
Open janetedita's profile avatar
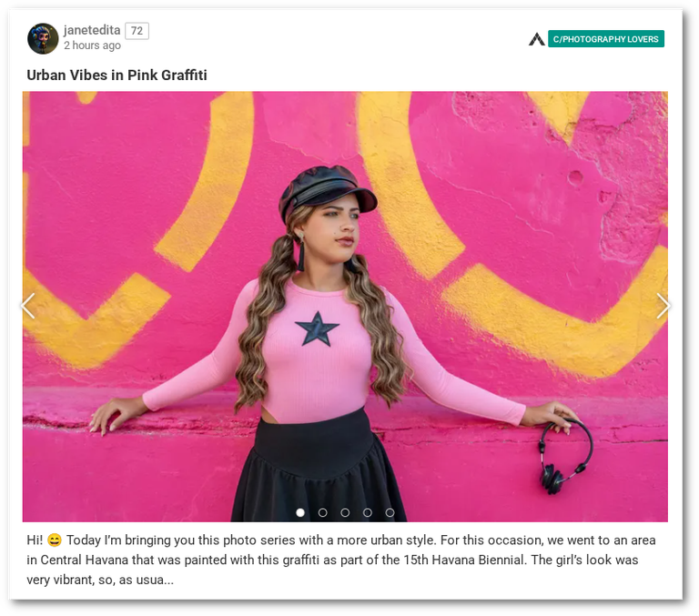pos(43,39)
